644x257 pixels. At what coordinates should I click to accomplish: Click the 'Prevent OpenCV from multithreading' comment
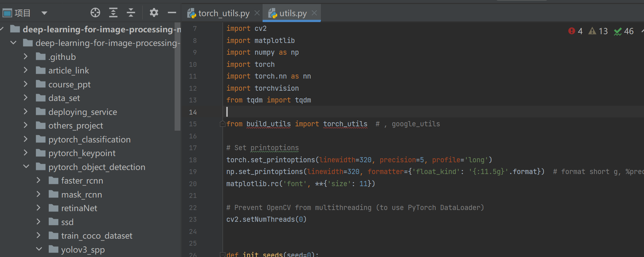pyautogui.click(x=355, y=208)
